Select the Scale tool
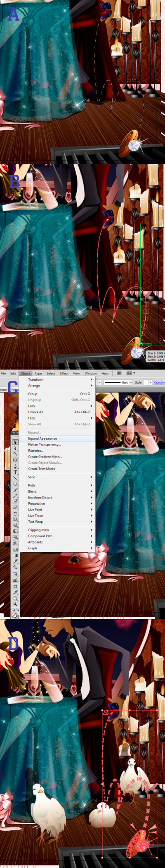The width and height of the screenshot is (165, 868). point(15,519)
